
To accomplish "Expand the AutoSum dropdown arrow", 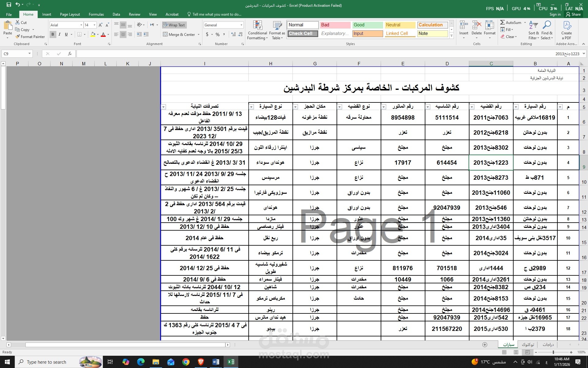I will [x=525, y=22].
